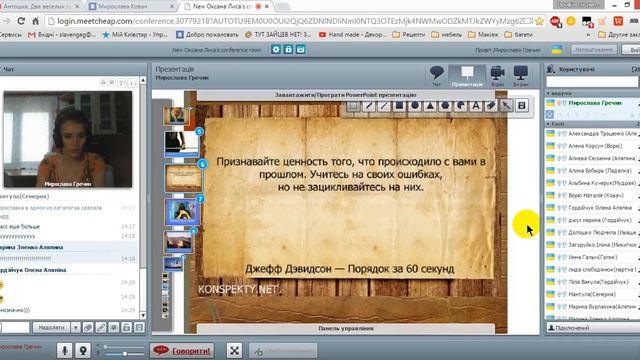The image size is (640, 360).
Task: Click the user search field under Користувачі
Action: 593,82
